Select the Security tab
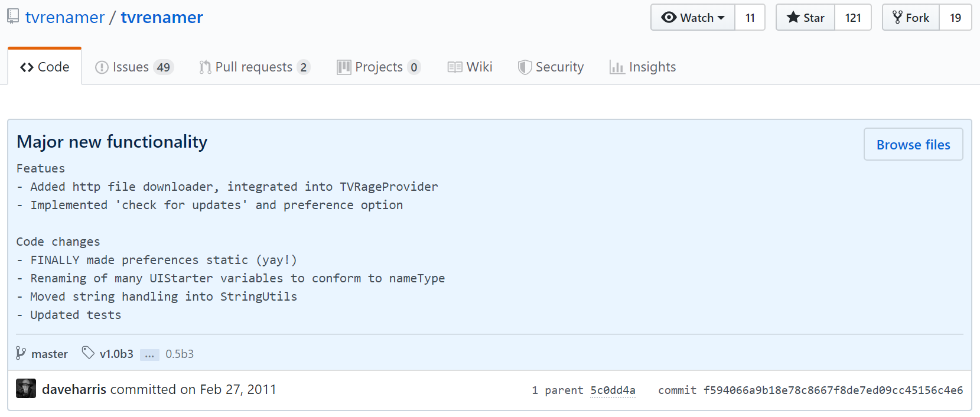Image resolution: width=980 pixels, height=417 pixels. [x=551, y=67]
